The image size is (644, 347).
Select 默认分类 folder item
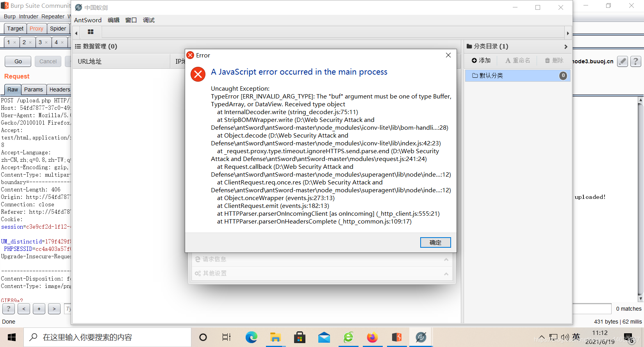tap(518, 75)
